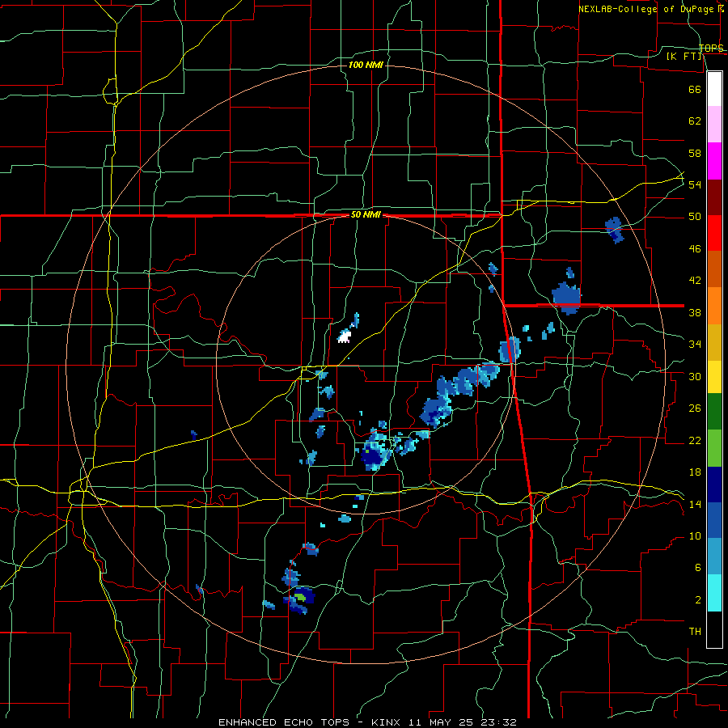Viewport: 728px width, 728px height.
Task: Click the legend value '2'
Action: (x=697, y=599)
